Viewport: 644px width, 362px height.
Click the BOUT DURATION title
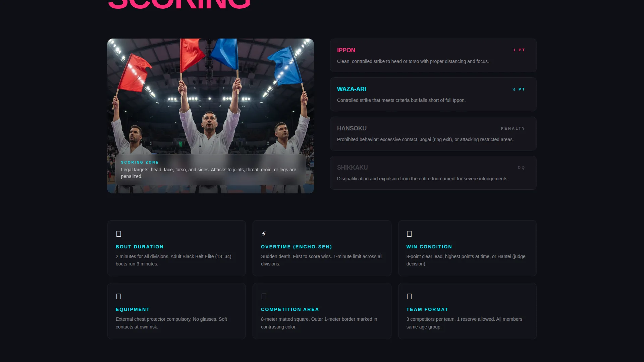(140, 247)
